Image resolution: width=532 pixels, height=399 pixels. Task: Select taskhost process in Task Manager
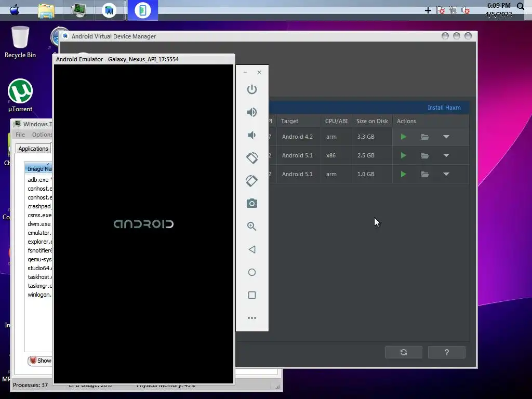(x=39, y=277)
